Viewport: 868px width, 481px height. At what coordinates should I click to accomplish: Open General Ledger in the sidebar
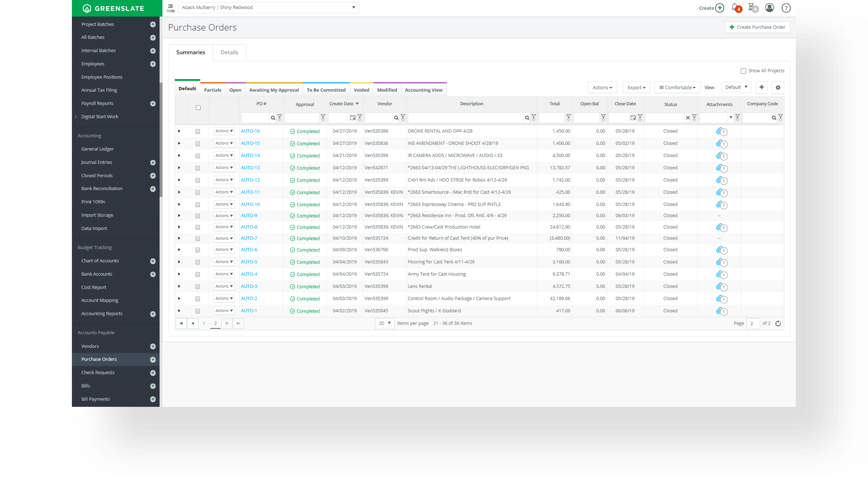point(98,149)
